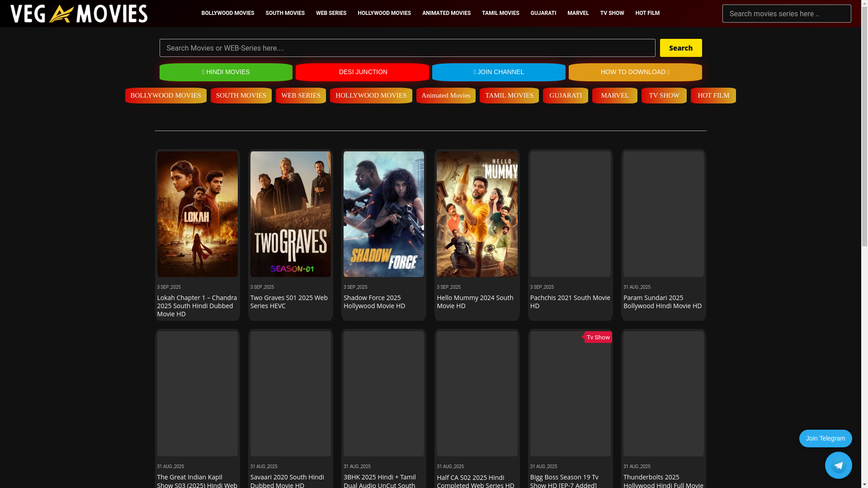Open Hot Film in top navigation

[x=647, y=13]
